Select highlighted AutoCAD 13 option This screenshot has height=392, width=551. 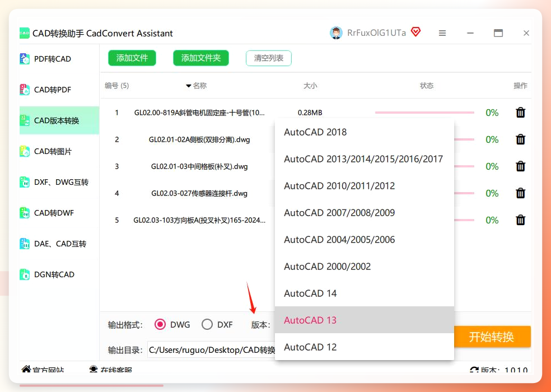pyautogui.click(x=365, y=320)
